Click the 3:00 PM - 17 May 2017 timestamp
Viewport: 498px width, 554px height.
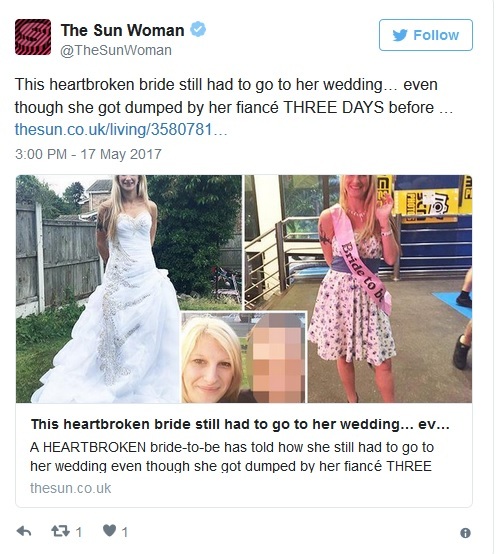click(88, 154)
